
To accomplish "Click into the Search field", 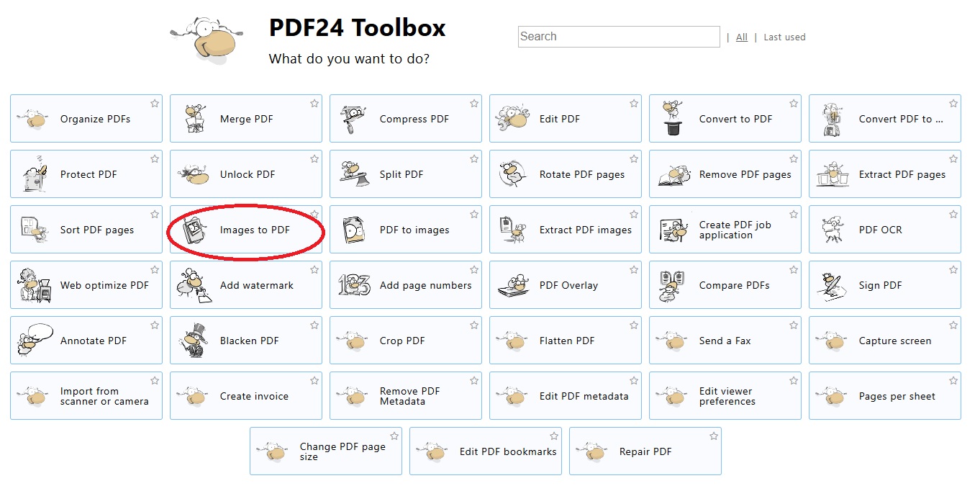I will click(618, 37).
